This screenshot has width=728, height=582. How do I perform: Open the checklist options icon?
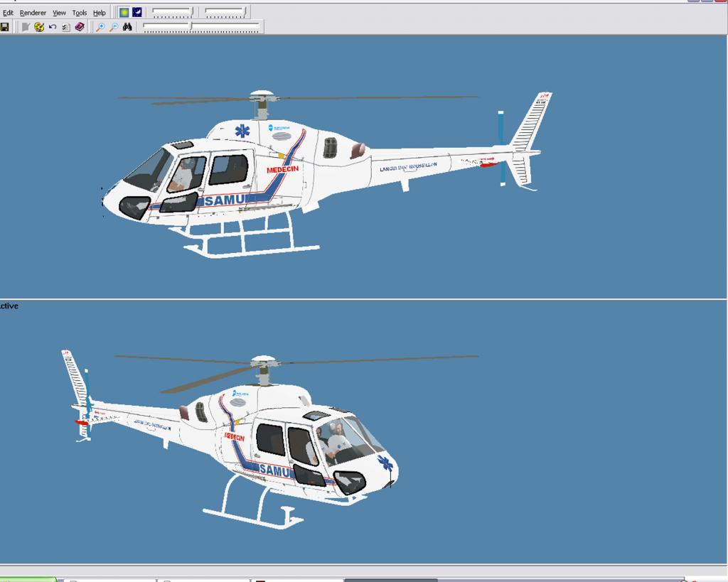66,27
